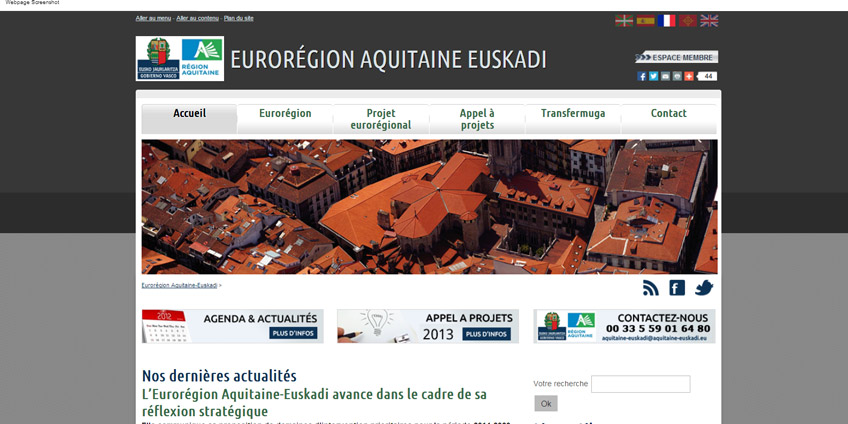Open the RSS feed icon below banner
This screenshot has width=848, height=424.
point(651,288)
